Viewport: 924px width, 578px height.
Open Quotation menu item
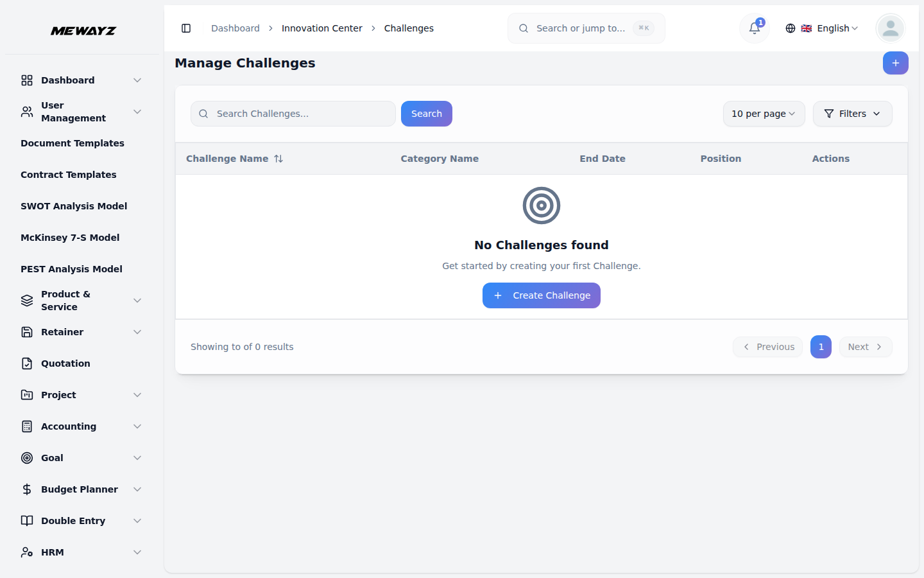81,363
